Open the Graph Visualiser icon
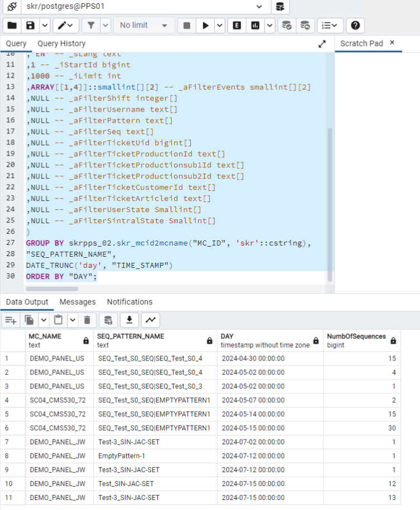The width and height of the screenshot is (420, 510). (151, 320)
